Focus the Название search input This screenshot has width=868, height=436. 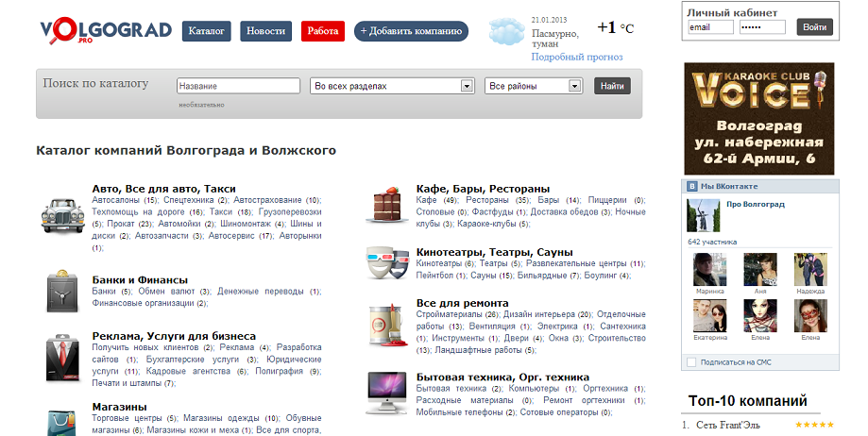click(x=239, y=86)
